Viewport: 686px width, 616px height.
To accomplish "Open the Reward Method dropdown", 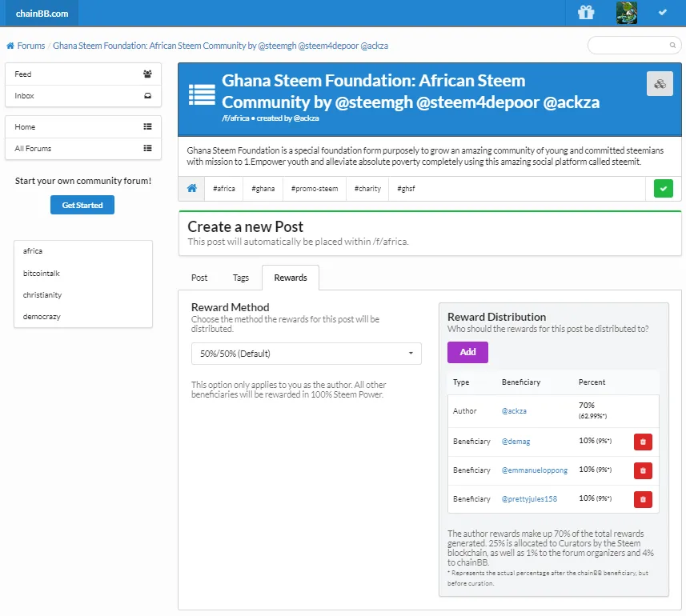I will 307,354.
